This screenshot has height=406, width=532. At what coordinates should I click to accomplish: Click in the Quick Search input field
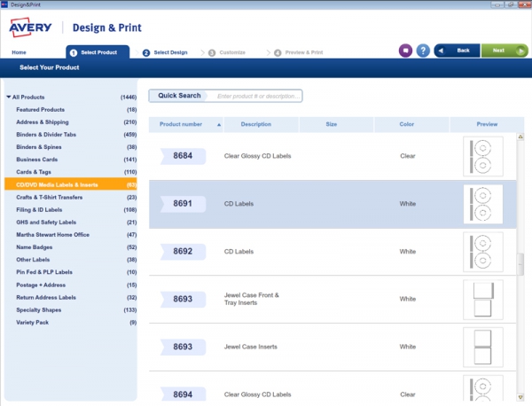pos(254,96)
